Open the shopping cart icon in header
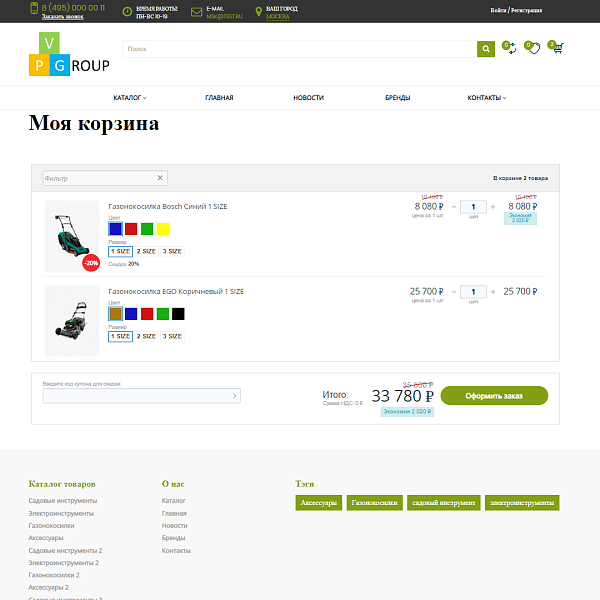600x600 pixels. 557,48
